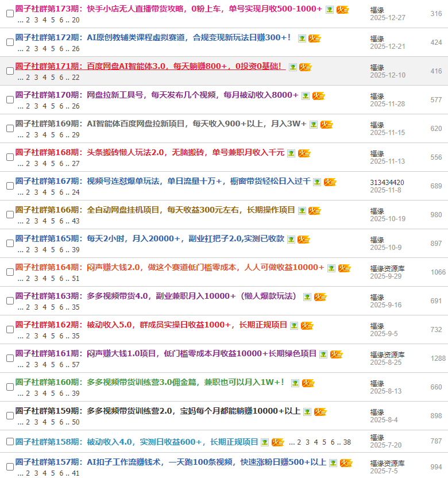Jump to page 43 of thread 第166期
The image size is (448, 478).
coord(76,221)
